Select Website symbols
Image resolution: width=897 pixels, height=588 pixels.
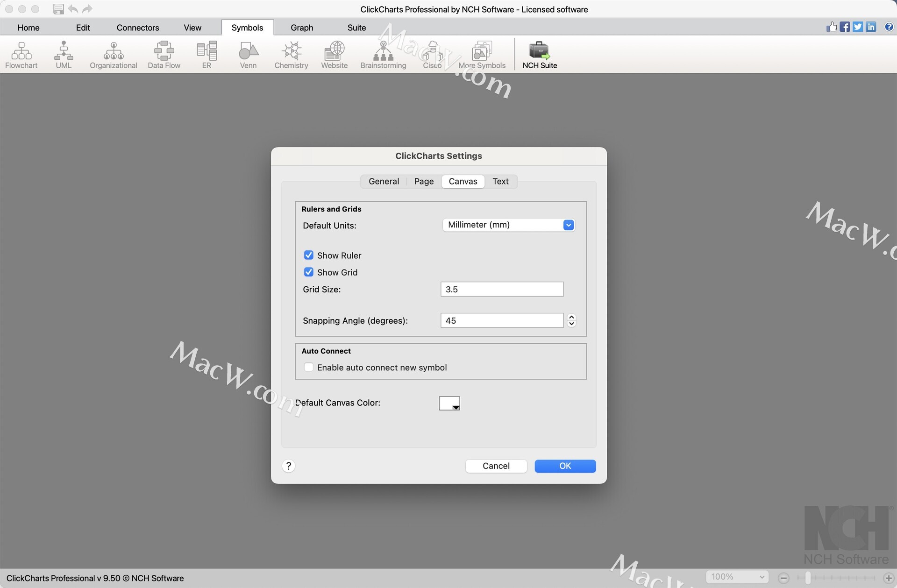tap(334, 55)
